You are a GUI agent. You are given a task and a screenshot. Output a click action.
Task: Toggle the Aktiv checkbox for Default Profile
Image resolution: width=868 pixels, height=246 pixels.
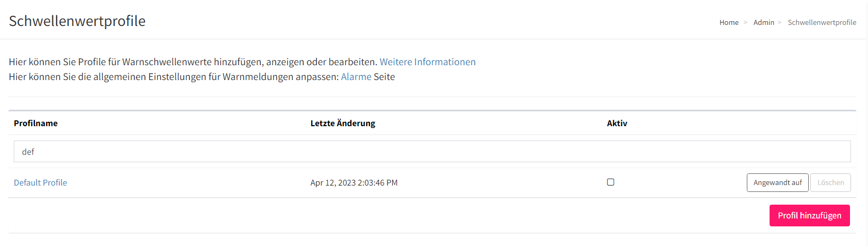610,182
